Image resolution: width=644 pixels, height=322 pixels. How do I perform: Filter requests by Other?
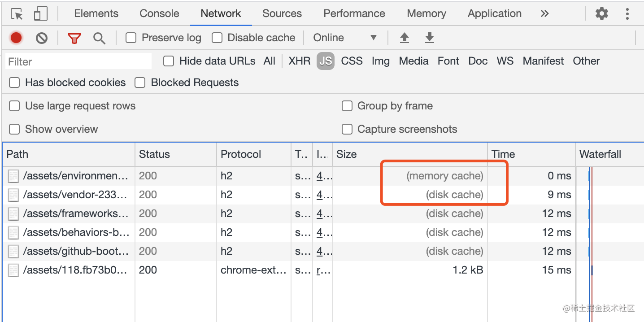click(586, 61)
